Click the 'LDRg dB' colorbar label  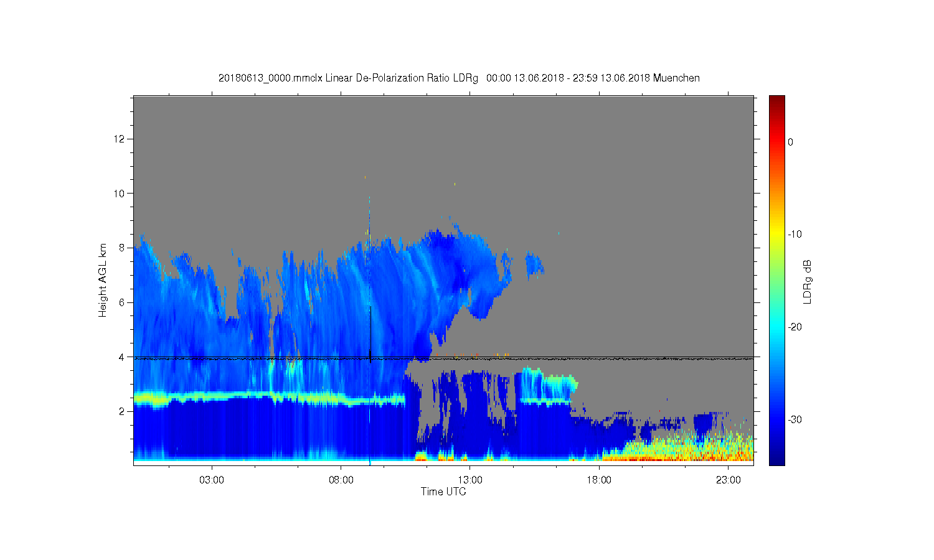coord(807,281)
